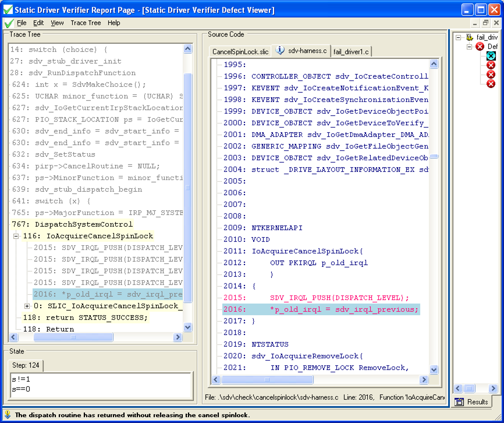Viewport: 504px width, 423px height.
Task: Click the green checkmark application icon
Action: pyautogui.click(x=8, y=23)
